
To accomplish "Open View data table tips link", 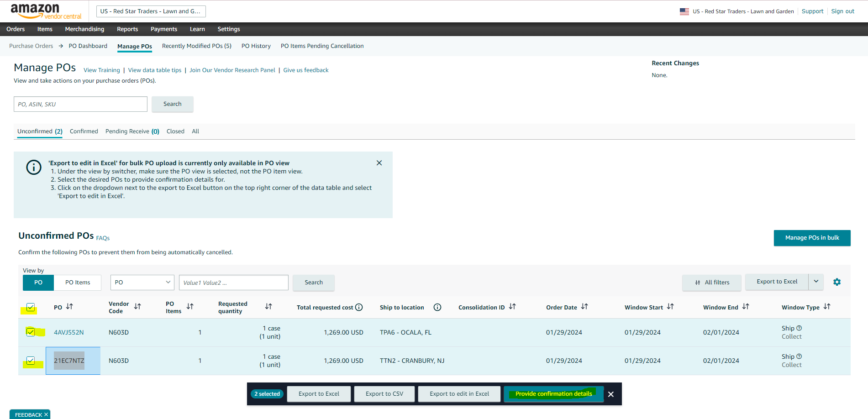I will click(155, 70).
